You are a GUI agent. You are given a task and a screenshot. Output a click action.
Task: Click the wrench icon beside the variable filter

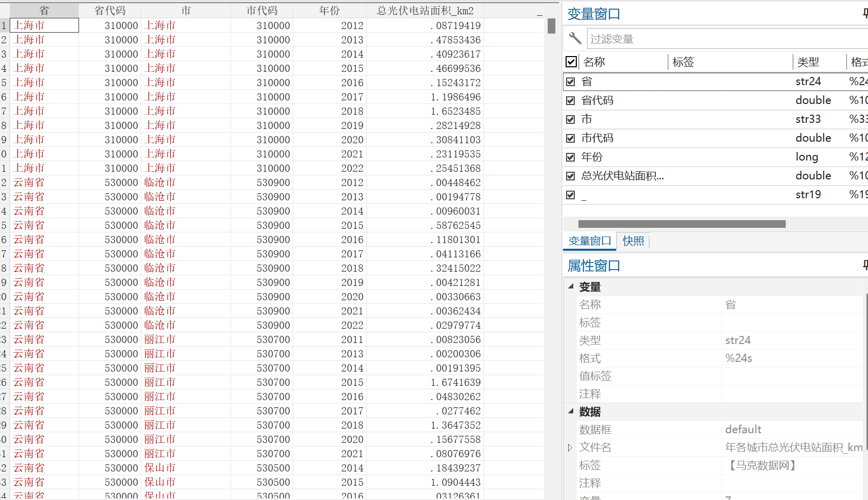click(x=575, y=38)
